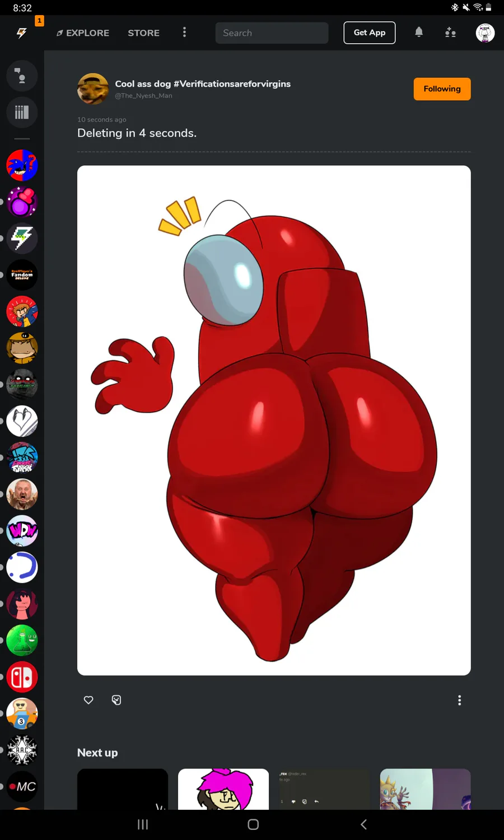
Task: Open the Fandom community icon
Action: pyautogui.click(x=22, y=275)
